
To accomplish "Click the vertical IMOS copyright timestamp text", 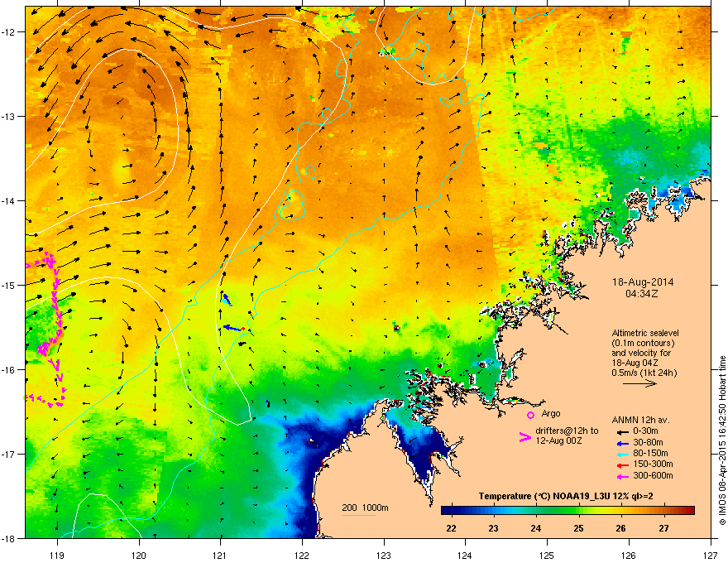I will coord(722,440).
